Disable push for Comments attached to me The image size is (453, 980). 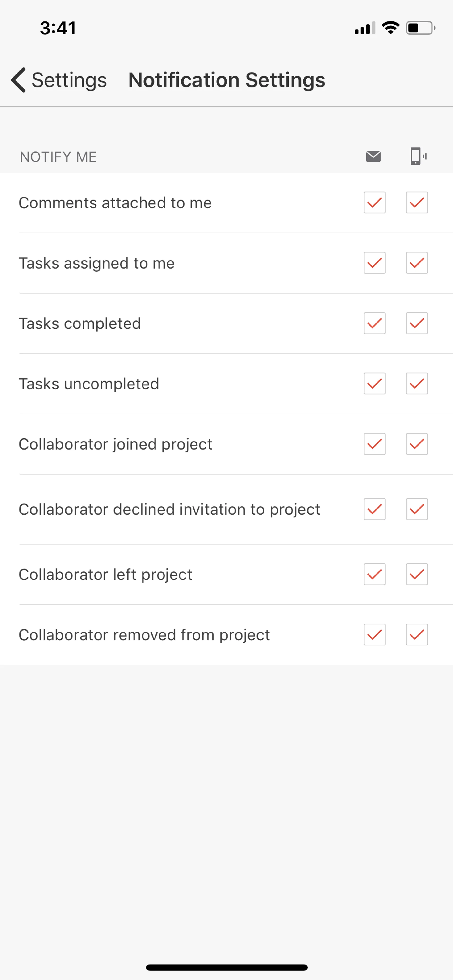tap(416, 203)
